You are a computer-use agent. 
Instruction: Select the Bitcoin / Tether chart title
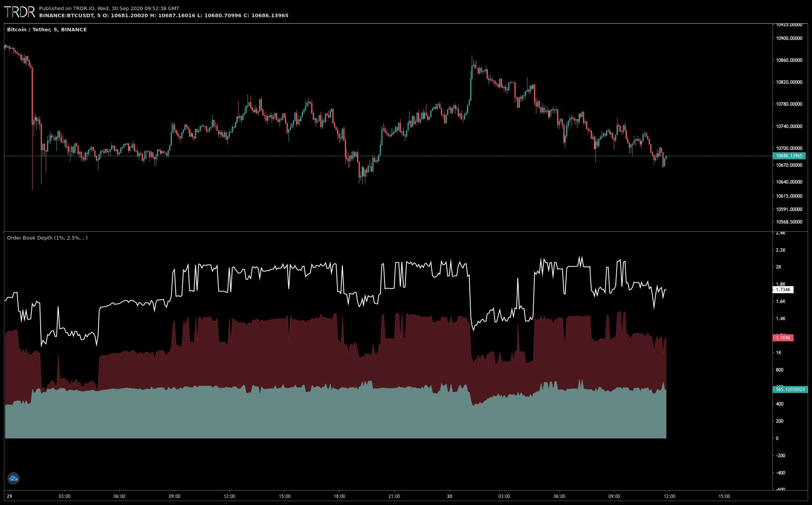pos(47,29)
